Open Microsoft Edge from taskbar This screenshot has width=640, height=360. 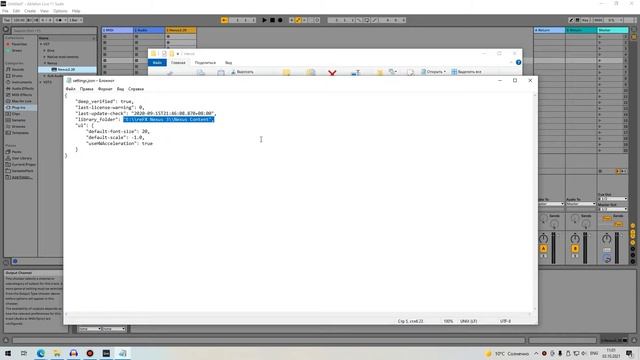point(41,353)
